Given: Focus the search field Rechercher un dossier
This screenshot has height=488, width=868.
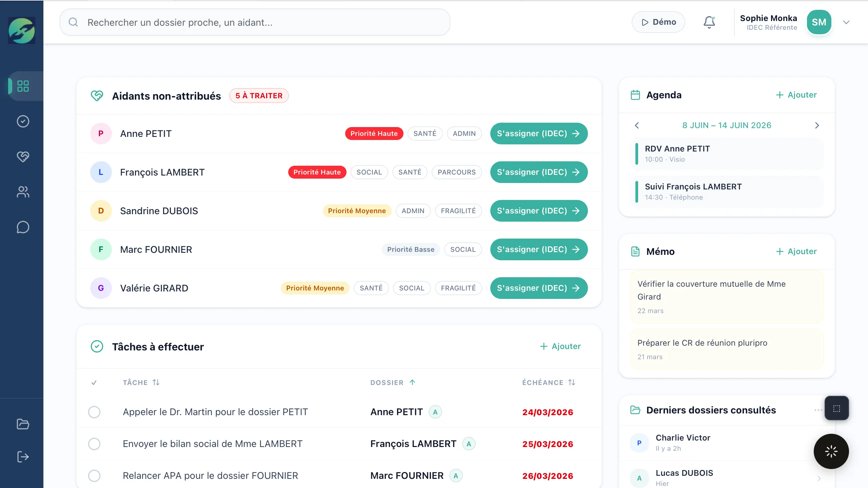Looking at the screenshot, I should 255,22.
